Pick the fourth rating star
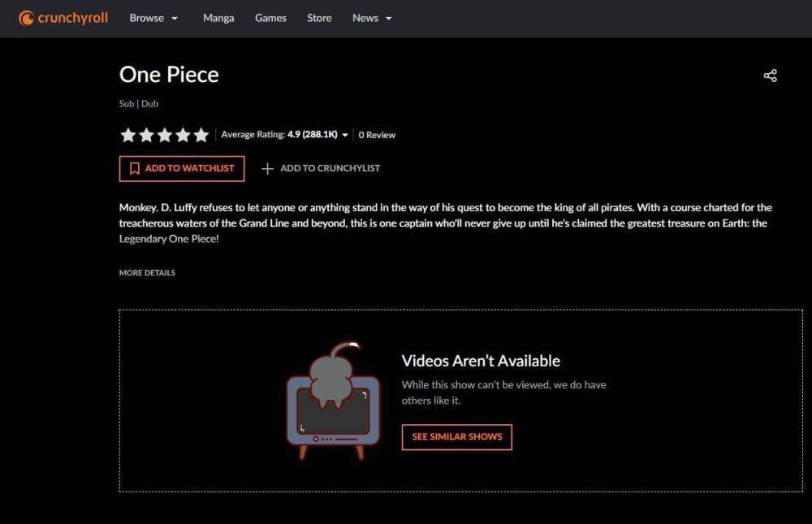This screenshot has width=812, height=524. pyautogui.click(x=183, y=135)
